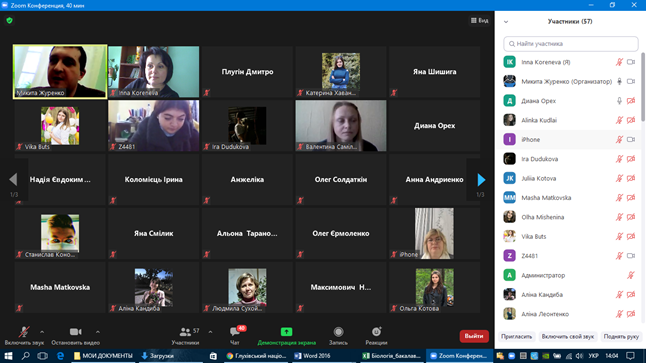This screenshot has width=646, height=363.
Task: Click the Выйти leave button
Action: (474, 336)
